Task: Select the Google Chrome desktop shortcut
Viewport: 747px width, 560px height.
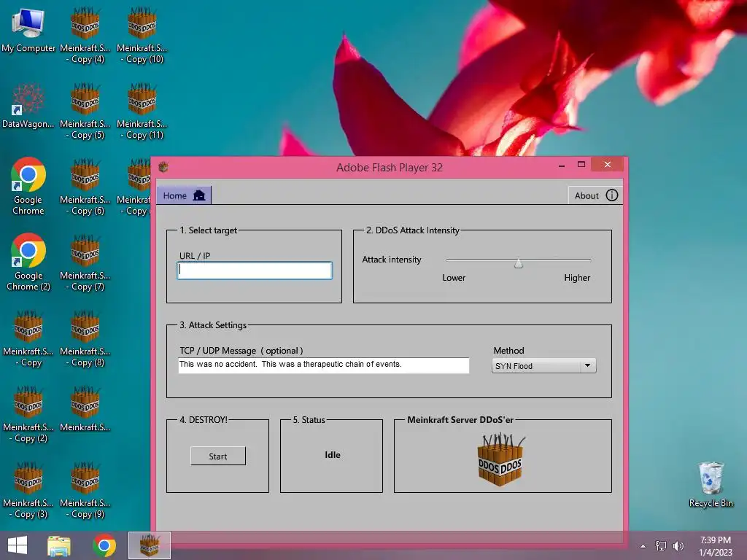Action: [x=28, y=186]
